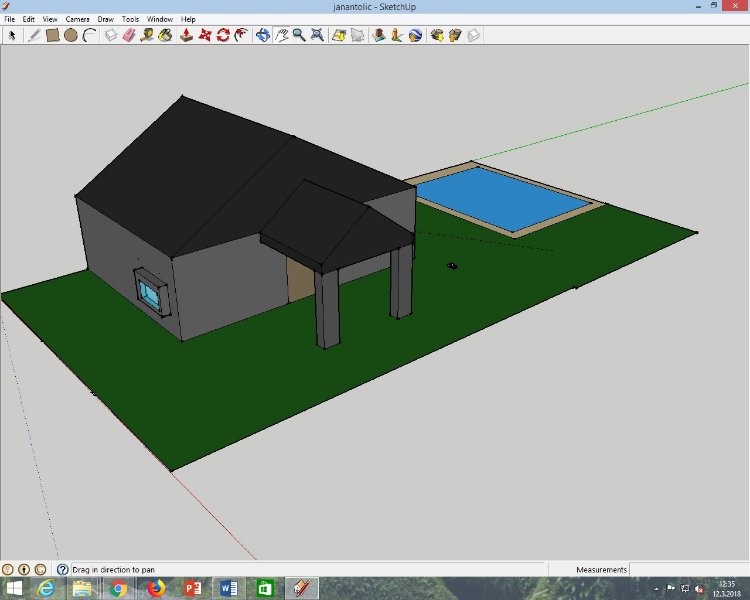Select the Paint Bucket tool
Image resolution: width=750 pixels, height=600 pixels.
165,35
